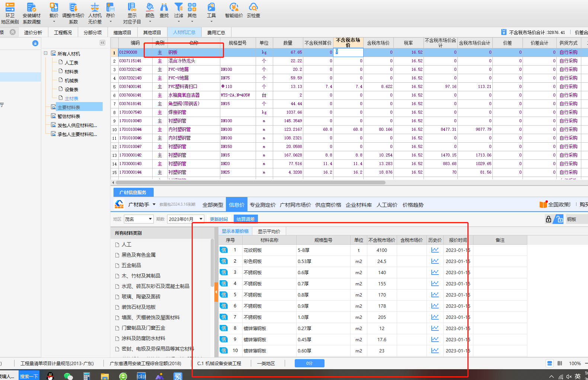Click the 载价 toolbar icon
This screenshot has width=588, height=380.
54,7
